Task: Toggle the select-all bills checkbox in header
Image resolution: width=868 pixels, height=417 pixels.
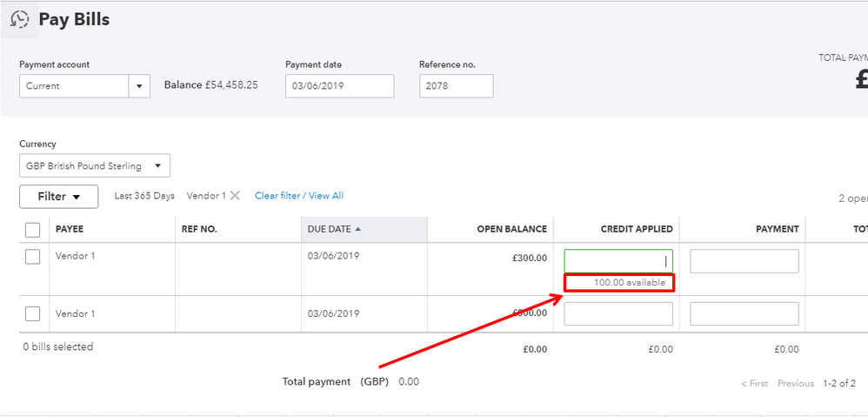Action: [33, 229]
